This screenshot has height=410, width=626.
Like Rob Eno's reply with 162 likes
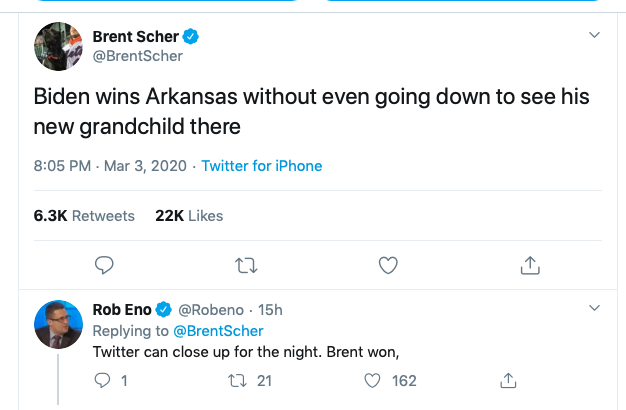click(x=372, y=380)
